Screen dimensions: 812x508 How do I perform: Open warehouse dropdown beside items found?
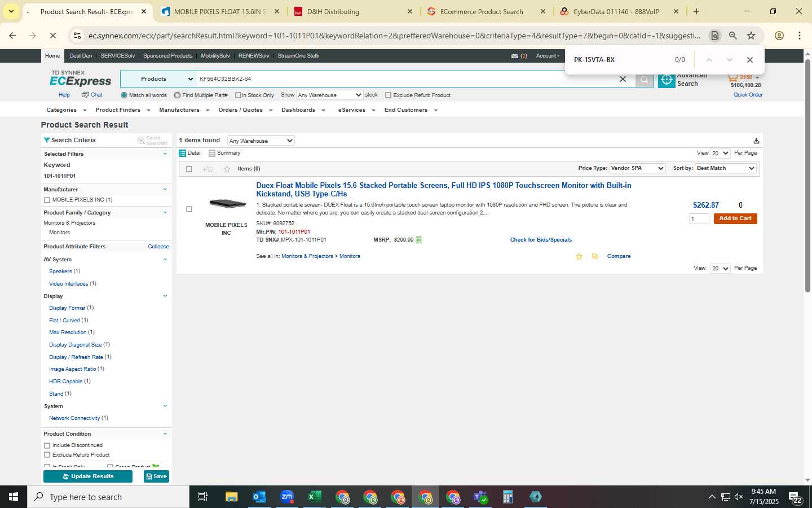pos(261,141)
